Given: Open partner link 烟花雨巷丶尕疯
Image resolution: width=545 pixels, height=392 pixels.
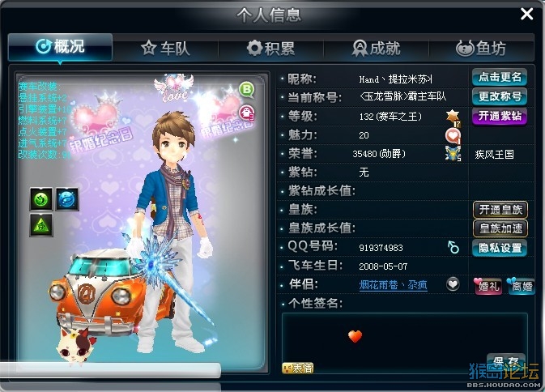Looking at the screenshot, I should (x=393, y=285).
